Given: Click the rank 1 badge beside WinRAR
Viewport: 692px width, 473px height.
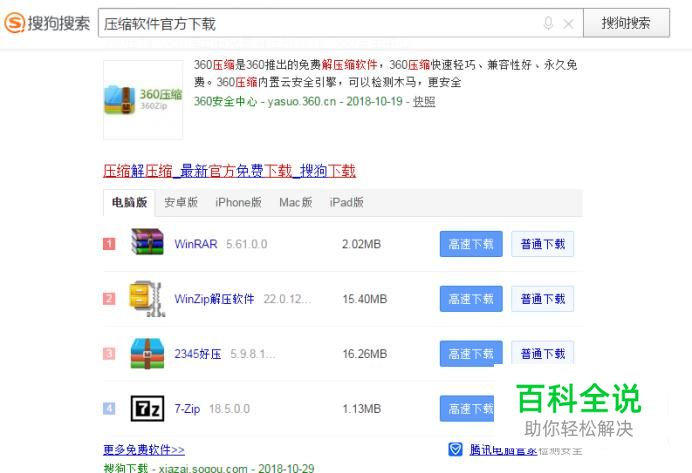Looking at the screenshot, I should tap(109, 244).
